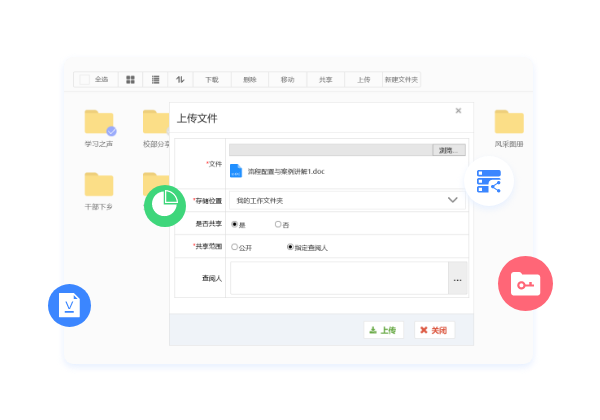Switch to grid view icon
The image size is (600, 420).
coord(130,79)
